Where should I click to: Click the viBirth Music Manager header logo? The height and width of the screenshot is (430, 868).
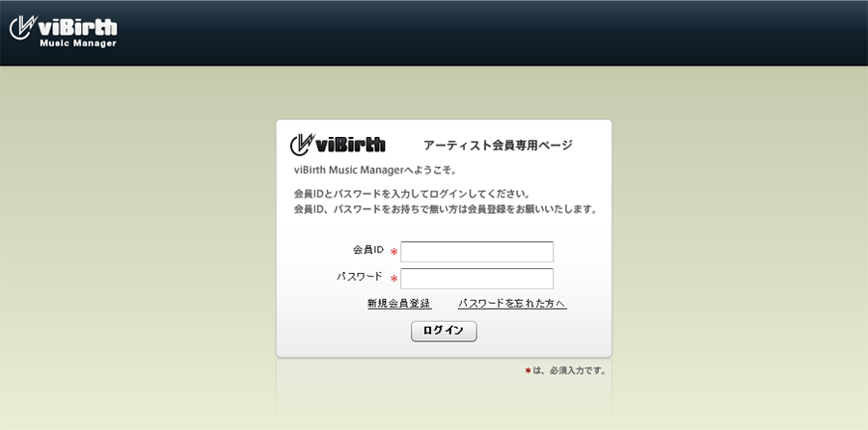[63, 32]
